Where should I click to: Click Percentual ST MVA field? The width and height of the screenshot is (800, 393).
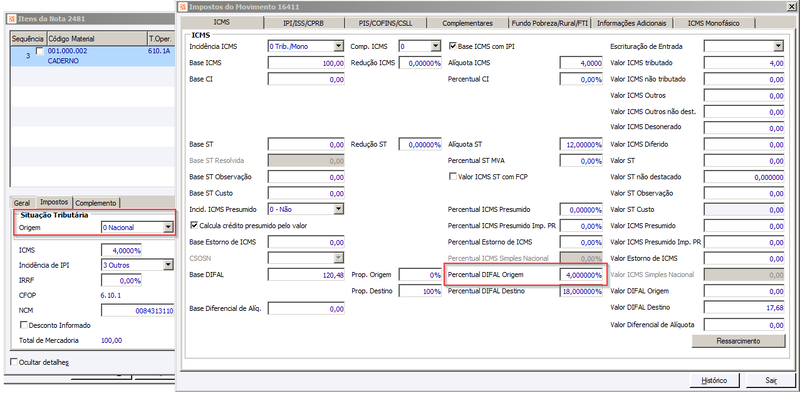(582, 161)
